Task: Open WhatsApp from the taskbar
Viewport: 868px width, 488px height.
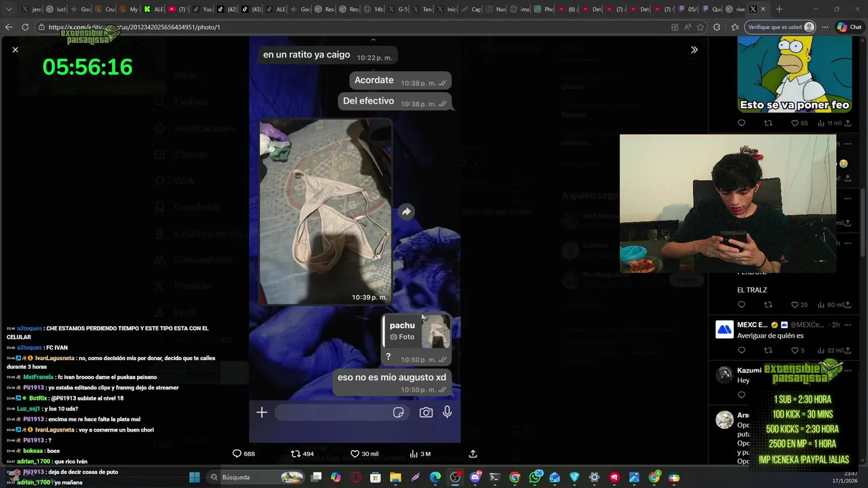Action: (x=535, y=477)
